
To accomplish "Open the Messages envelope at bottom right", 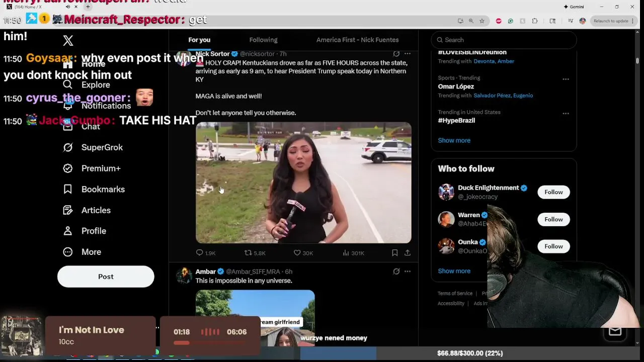I will [x=615, y=331].
